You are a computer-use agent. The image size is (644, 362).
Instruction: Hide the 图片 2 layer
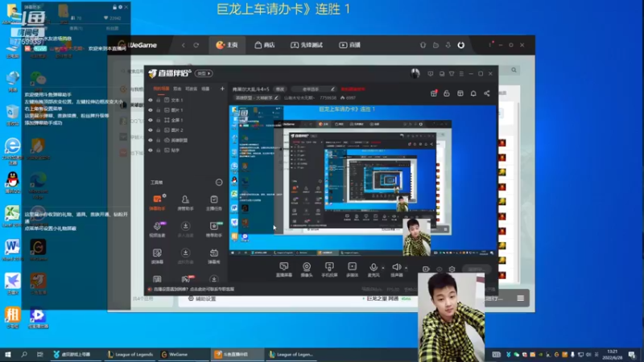[x=151, y=130]
